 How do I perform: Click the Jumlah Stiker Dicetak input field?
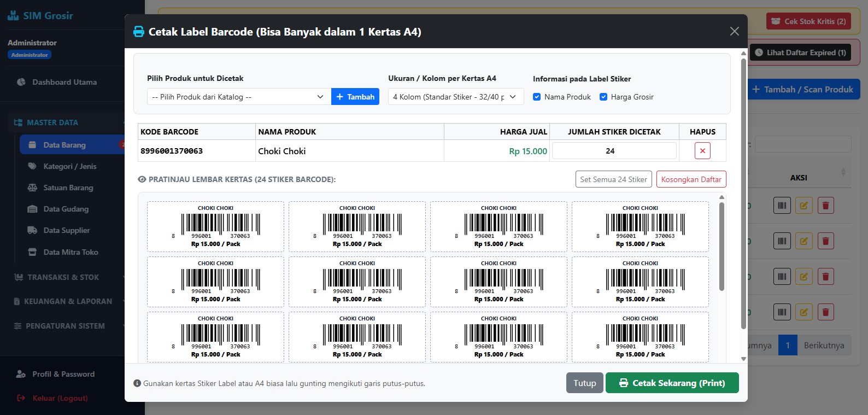pyautogui.click(x=614, y=151)
